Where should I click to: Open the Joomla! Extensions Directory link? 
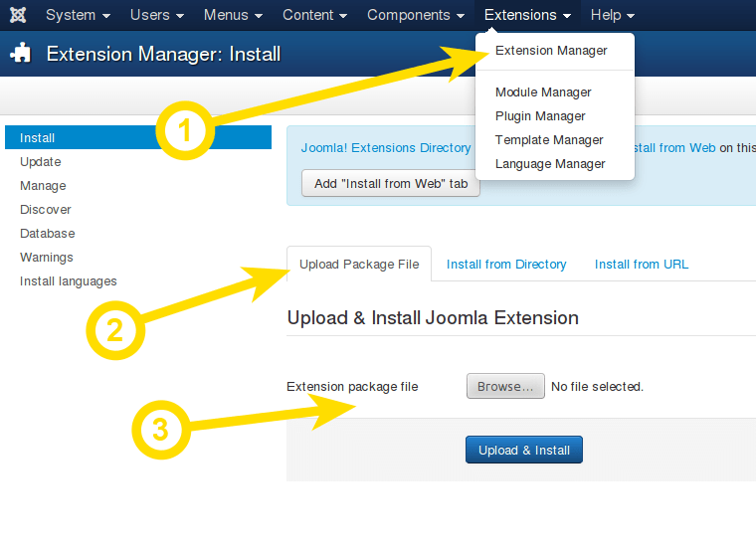[386, 147]
